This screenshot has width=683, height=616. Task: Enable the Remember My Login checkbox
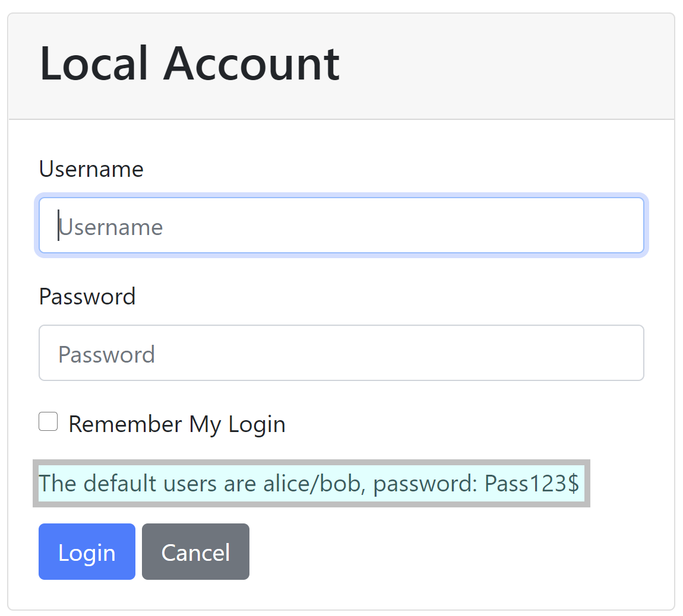48,422
